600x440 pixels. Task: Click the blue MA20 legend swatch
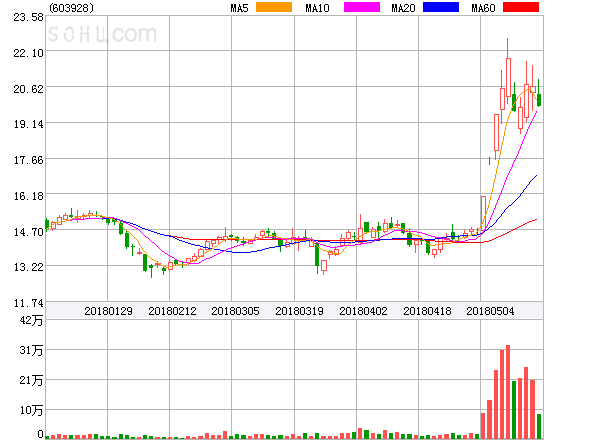click(441, 7)
